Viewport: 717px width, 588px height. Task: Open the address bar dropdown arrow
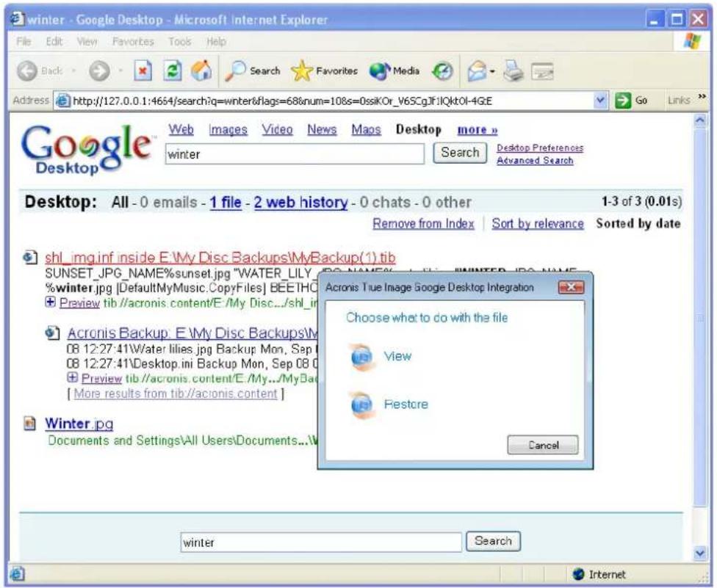[600, 100]
